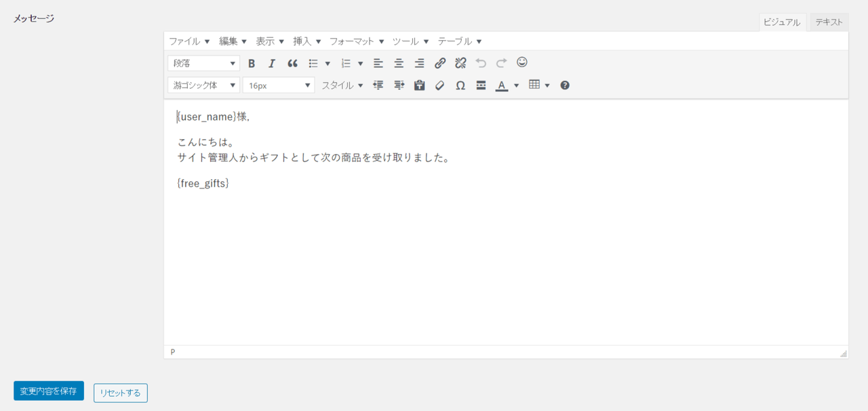The height and width of the screenshot is (411, 868).
Task: Open bulleted list style dropdown arrow
Action: [x=328, y=63]
